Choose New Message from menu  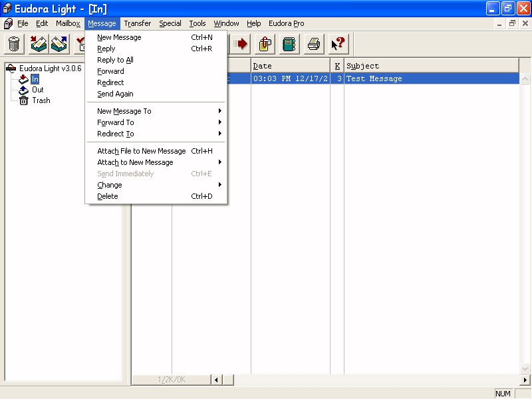click(156, 37)
